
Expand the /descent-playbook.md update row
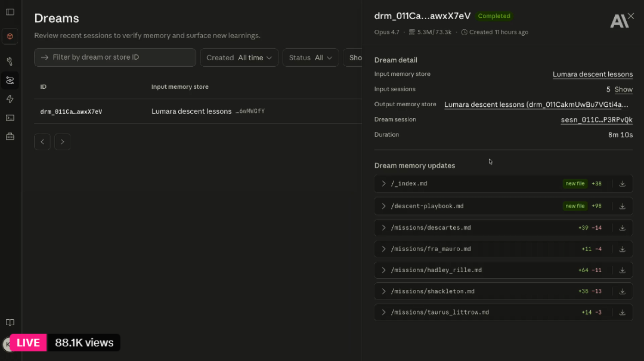click(x=383, y=206)
